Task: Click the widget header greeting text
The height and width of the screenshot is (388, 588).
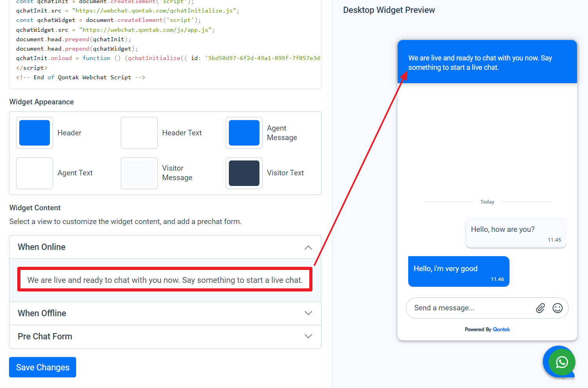Action: [480, 63]
